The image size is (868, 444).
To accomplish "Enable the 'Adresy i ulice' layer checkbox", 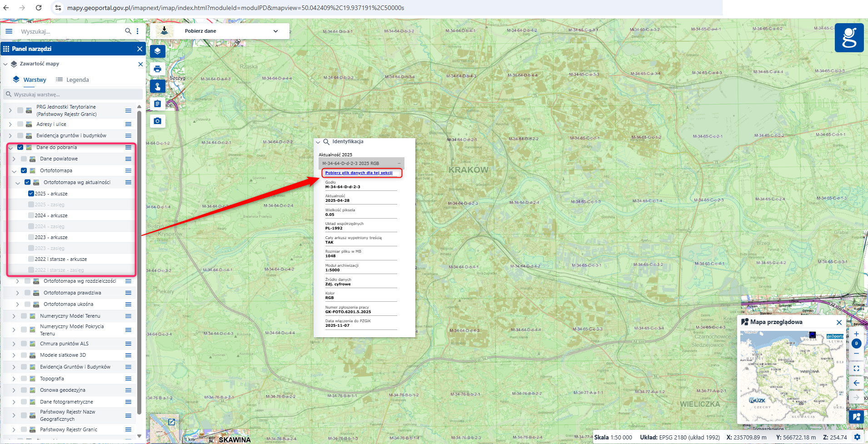I will (20, 124).
